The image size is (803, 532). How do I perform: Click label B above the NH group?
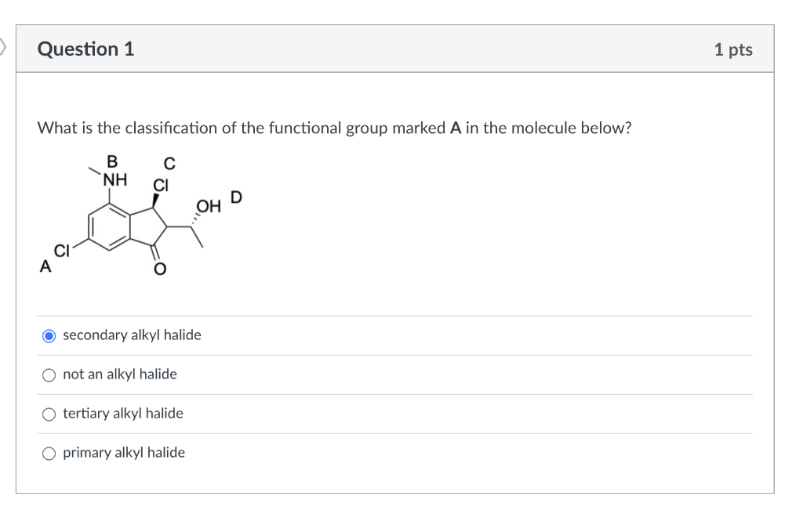(x=111, y=162)
